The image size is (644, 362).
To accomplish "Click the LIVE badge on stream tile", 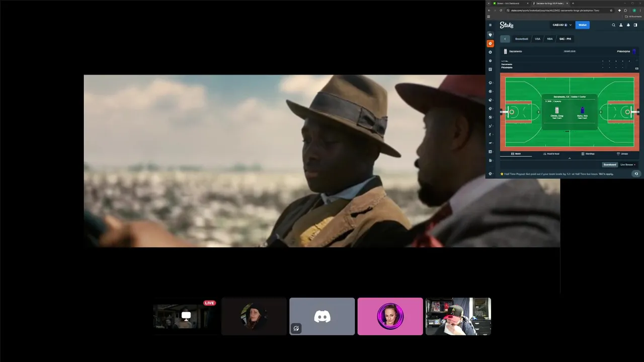I will pos(210,303).
